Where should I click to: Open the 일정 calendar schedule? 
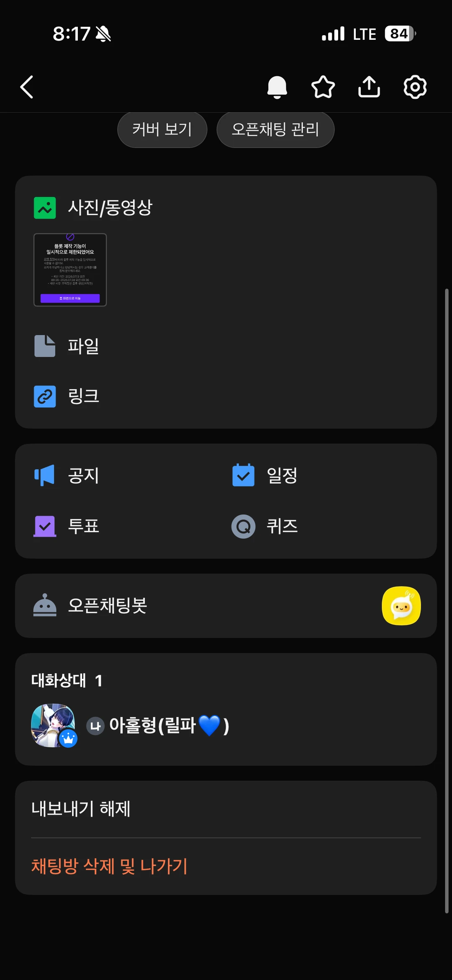click(x=243, y=475)
